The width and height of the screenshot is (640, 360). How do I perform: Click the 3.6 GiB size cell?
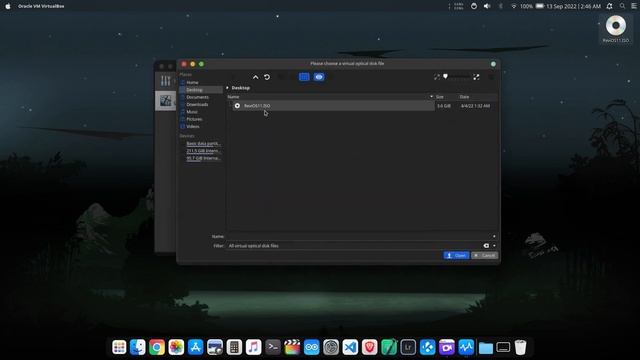444,106
